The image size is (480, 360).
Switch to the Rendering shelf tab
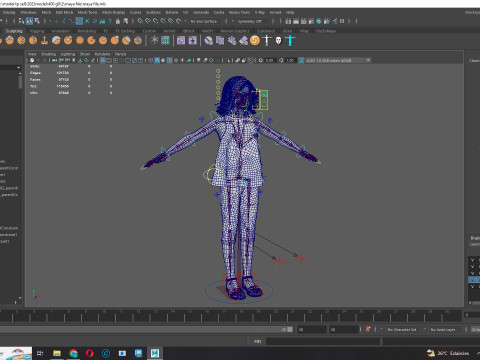[x=87, y=31]
